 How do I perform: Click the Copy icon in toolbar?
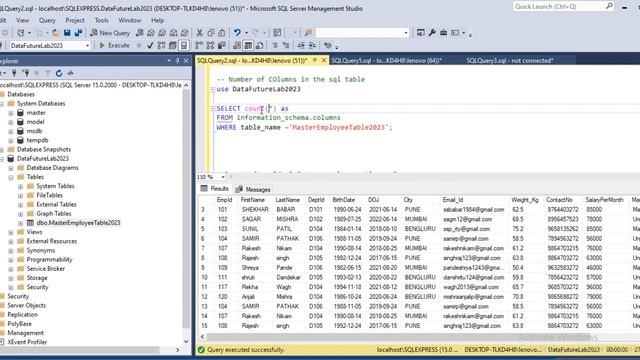(211, 33)
